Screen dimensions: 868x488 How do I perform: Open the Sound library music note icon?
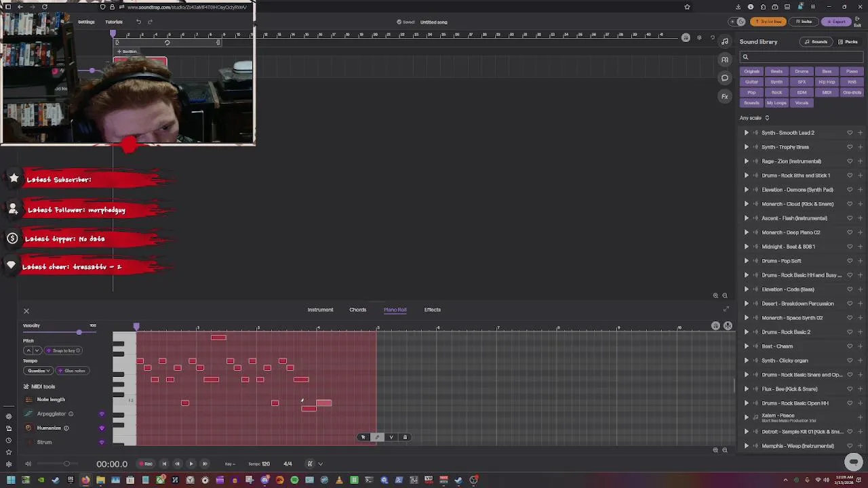pos(725,41)
